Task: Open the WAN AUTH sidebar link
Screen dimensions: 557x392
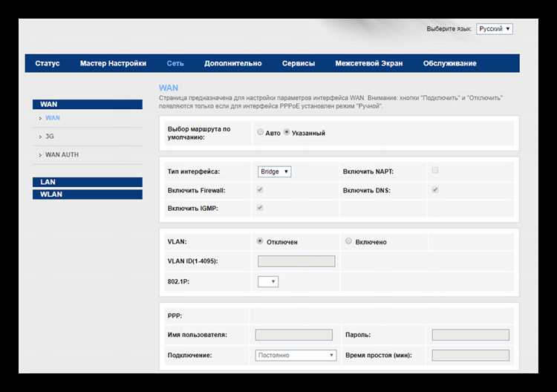Action: point(62,155)
